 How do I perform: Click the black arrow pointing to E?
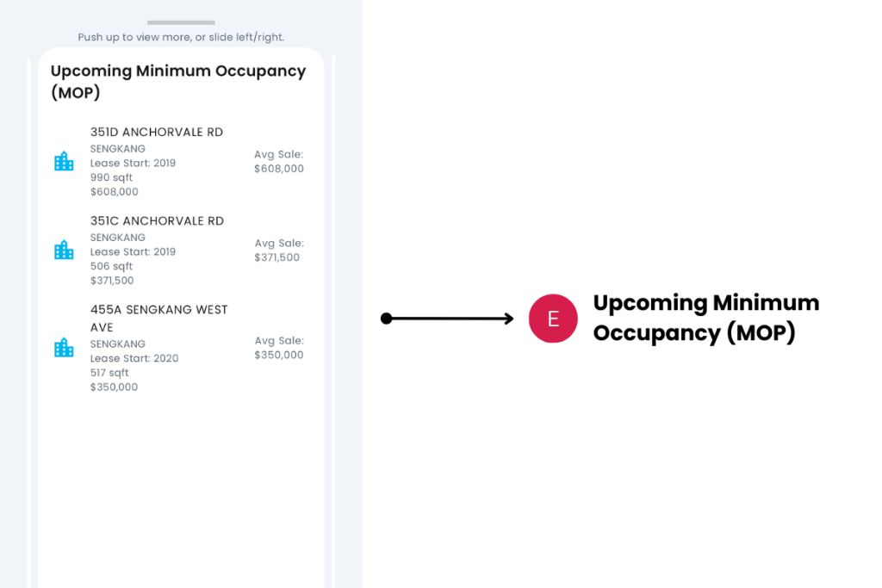448,319
